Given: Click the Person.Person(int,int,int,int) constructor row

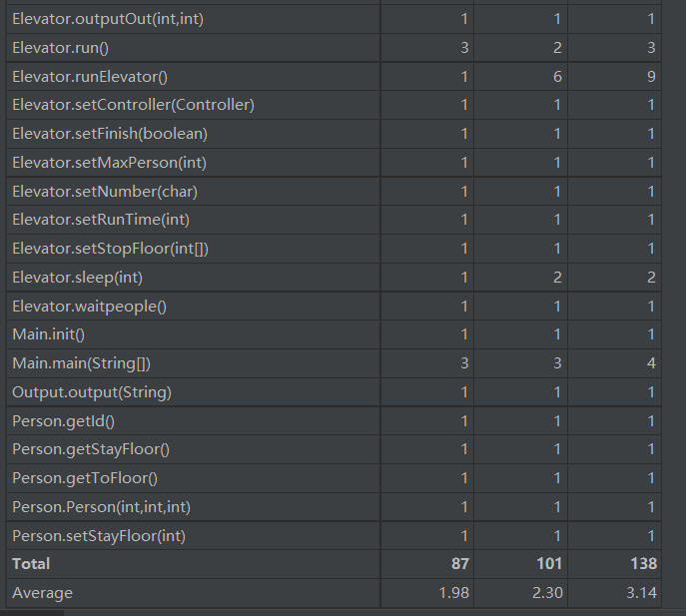Looking at the screenshot, I should (101, 507).
